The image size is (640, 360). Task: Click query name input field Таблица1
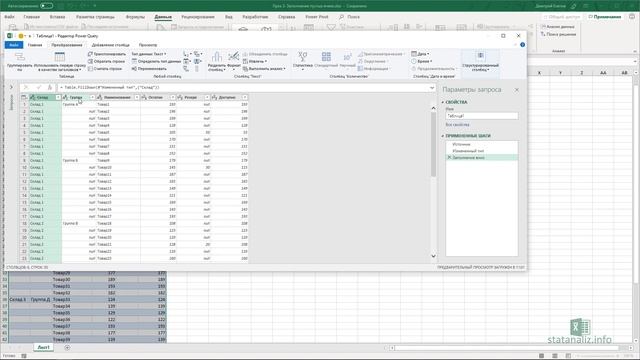pos(482,116)
